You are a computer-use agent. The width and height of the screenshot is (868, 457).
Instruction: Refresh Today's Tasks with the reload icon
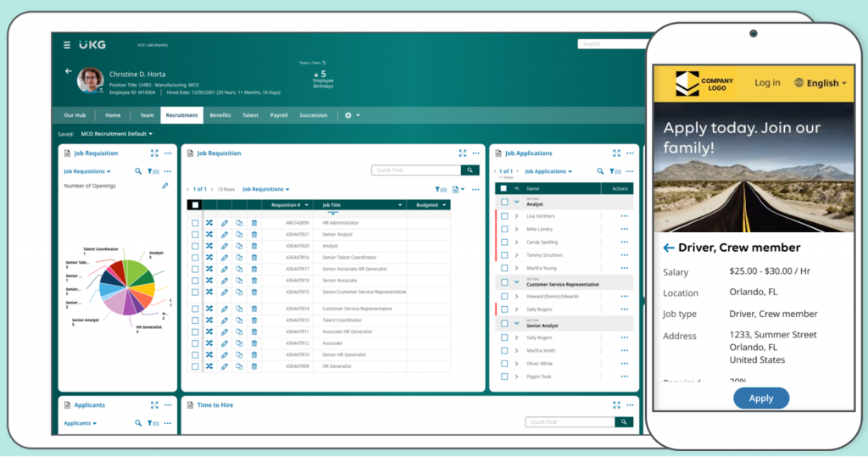click(x=324, y=63)
